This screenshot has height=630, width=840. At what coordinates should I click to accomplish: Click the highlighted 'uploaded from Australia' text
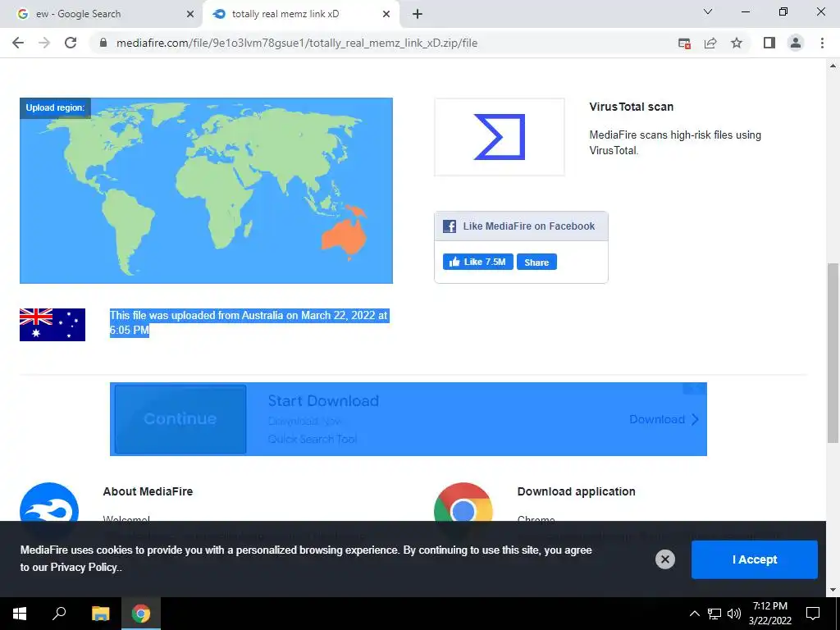point(249,322)
